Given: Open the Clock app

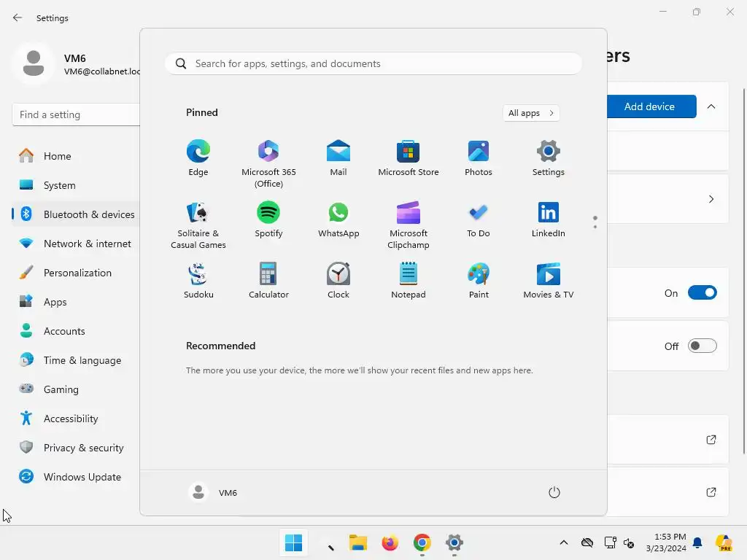Looking at the screenshot, I should [338, 281].
